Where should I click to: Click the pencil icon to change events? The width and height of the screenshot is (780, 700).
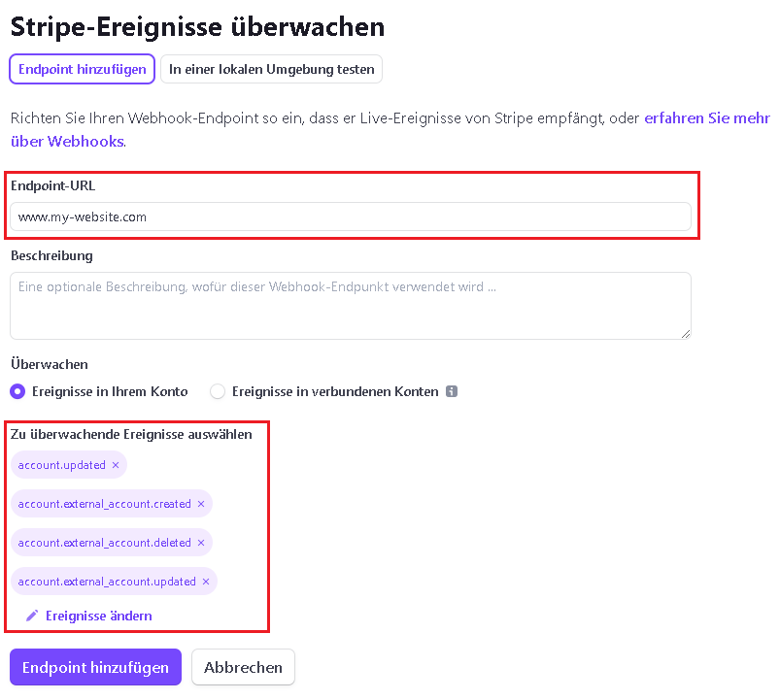pos(32,616)
